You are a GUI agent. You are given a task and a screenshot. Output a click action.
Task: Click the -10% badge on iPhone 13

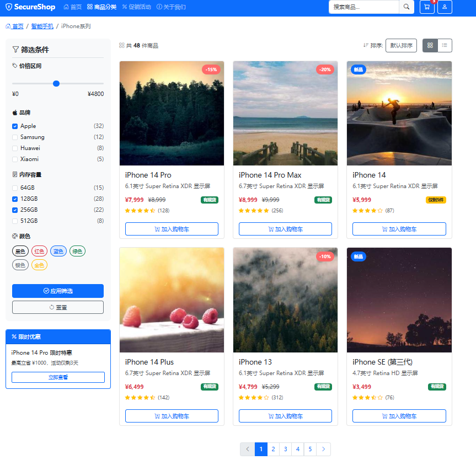point(325,256)
